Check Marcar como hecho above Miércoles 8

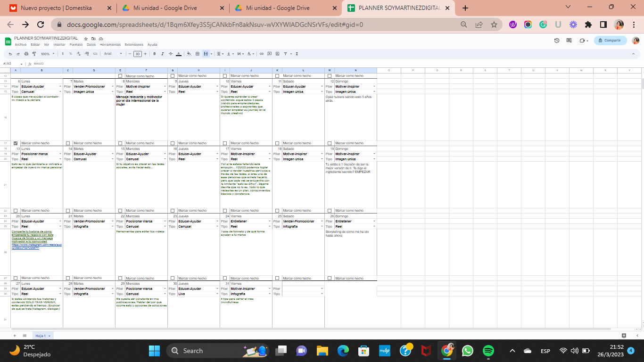[x=120, y=76]
